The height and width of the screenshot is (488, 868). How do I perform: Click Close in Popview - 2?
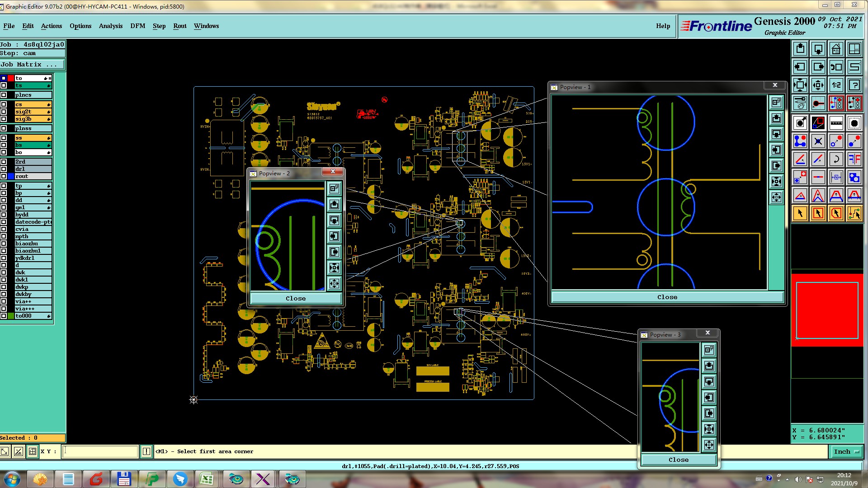pyautogui.click(x=296, y=298)
